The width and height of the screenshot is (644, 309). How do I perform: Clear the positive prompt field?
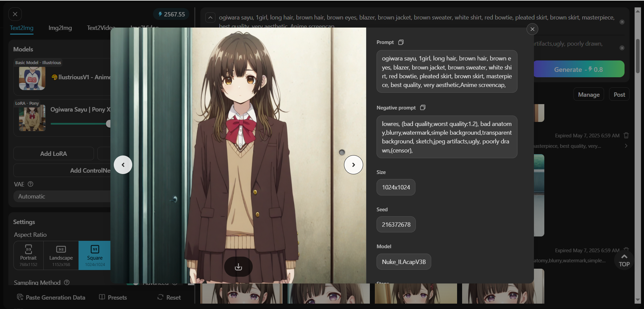click(622, 22)
